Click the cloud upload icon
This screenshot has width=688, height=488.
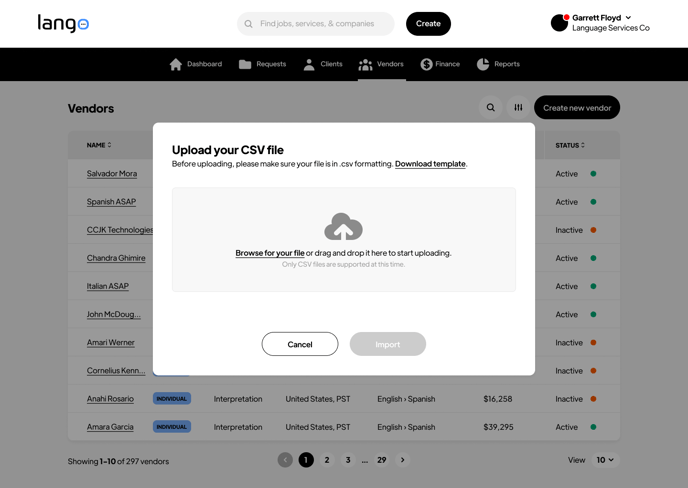[x=344, y=226]
